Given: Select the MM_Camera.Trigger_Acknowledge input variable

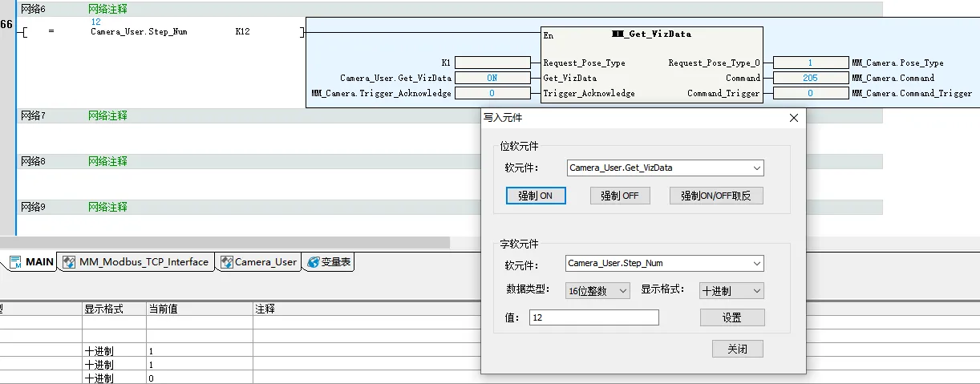Looking at the screenshot, I should point(382,93).
